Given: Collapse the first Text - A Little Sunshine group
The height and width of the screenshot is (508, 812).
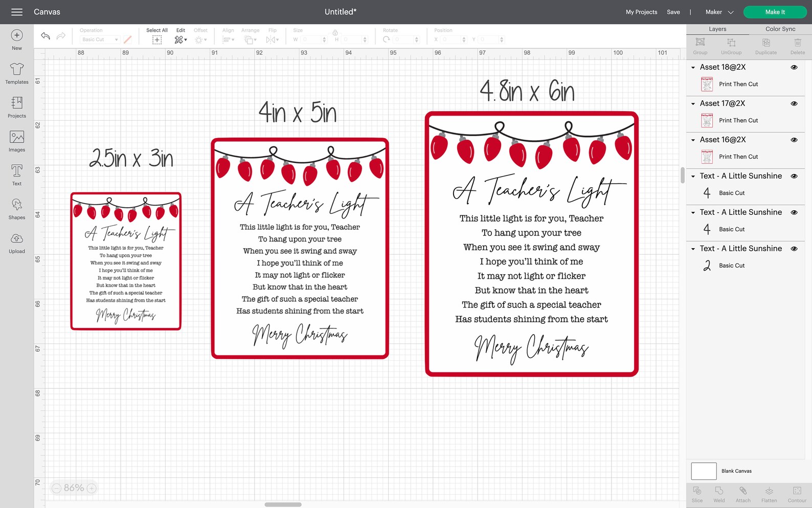Looking at the screenshot, I should click(693, 176).
